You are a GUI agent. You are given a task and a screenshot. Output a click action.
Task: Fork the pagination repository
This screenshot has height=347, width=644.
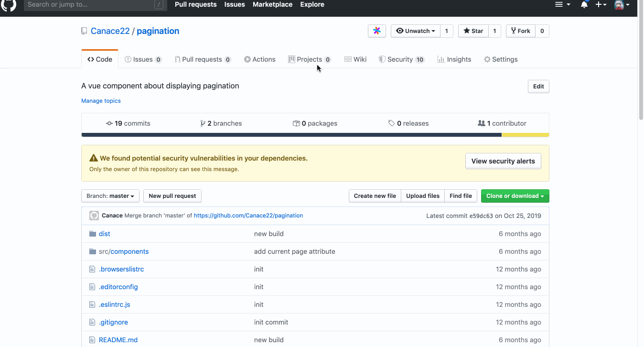pyautogui.click(x=521, y=31)
